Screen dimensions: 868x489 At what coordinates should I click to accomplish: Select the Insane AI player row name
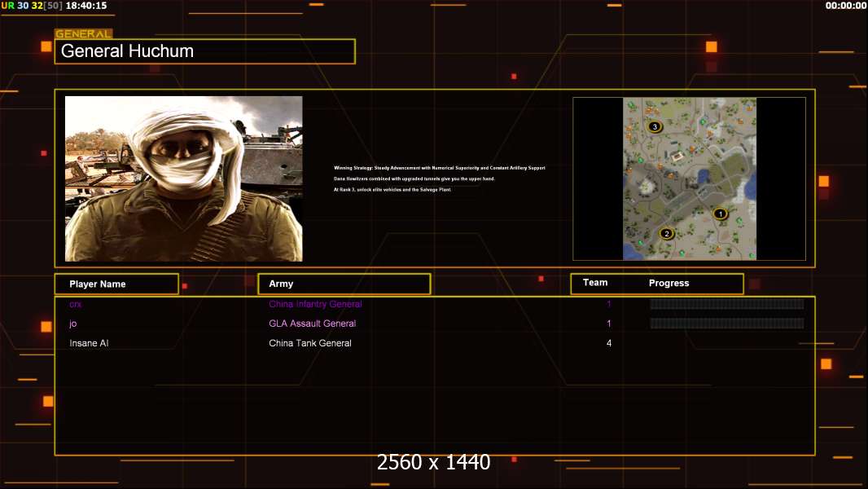click(89, 343)
